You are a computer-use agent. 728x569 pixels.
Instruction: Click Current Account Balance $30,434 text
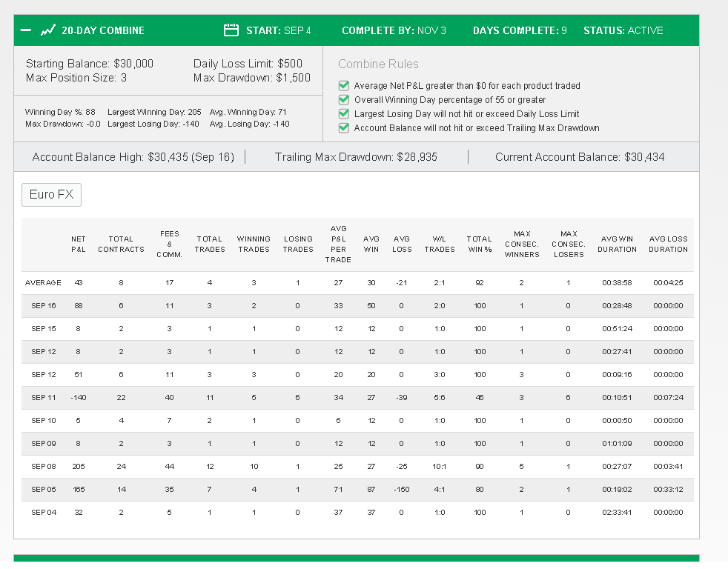(580, 157)
